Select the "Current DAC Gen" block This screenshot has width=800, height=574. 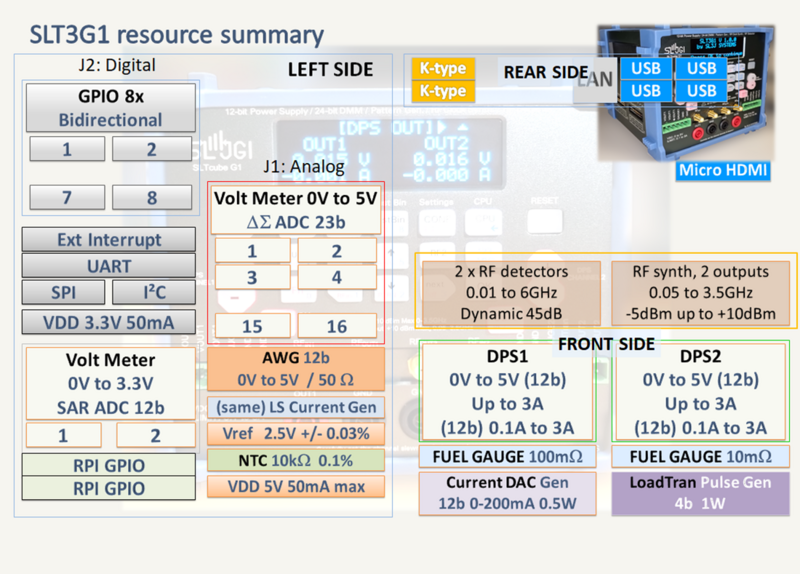point(508,493)
